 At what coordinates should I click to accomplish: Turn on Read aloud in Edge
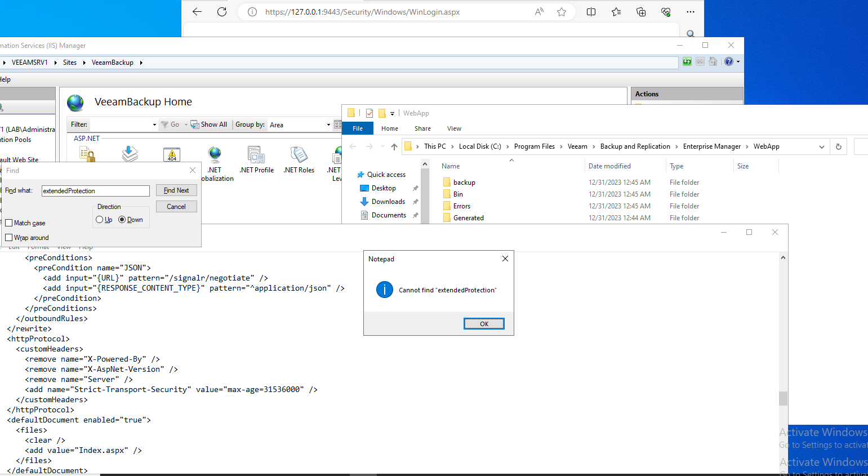(x=540, y=12)
